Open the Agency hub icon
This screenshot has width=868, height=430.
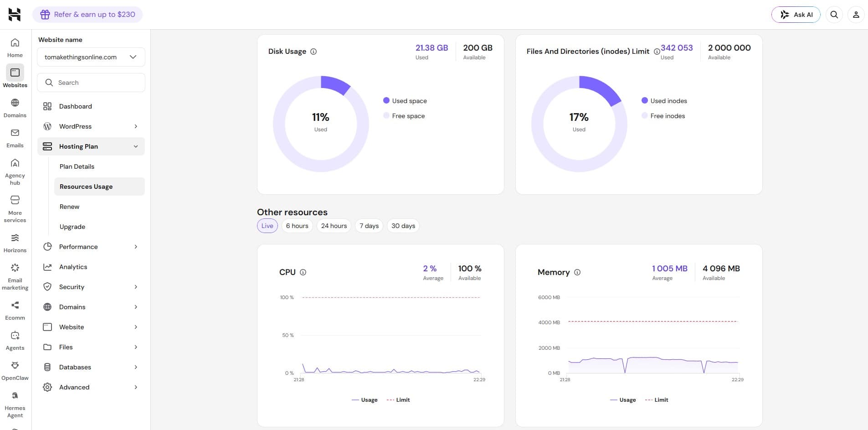pyautogui.click(x=15, y=163)
